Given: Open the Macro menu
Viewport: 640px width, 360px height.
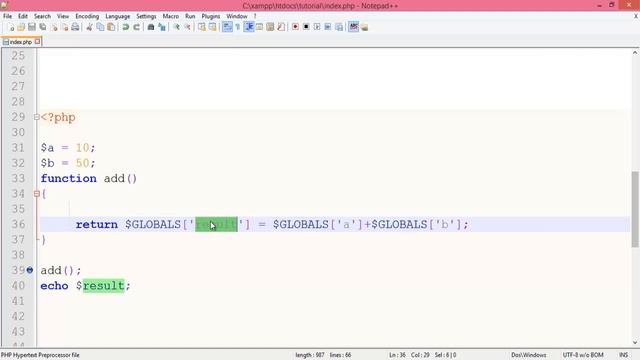Looking at the screenshot, I should tap(171, 16).
